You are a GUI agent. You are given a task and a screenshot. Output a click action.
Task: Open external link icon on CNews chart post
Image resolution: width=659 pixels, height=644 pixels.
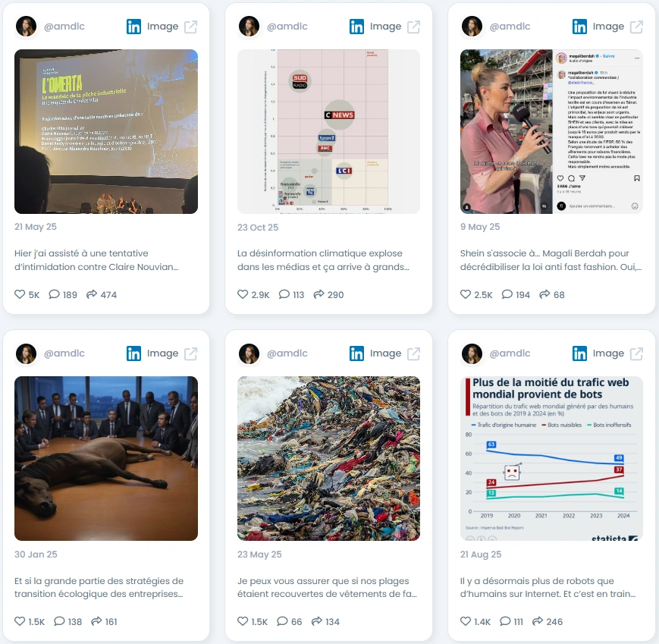[413, 27]
